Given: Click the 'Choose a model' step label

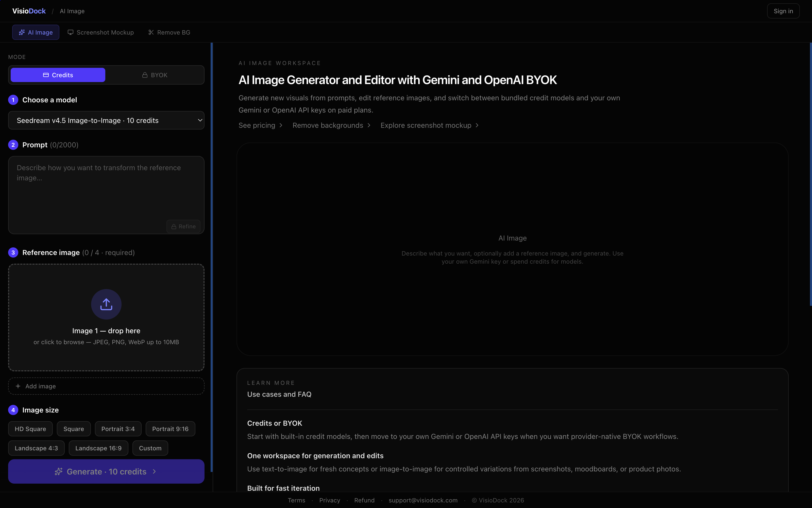Looking at the screenshot, I should coord(50,100).
